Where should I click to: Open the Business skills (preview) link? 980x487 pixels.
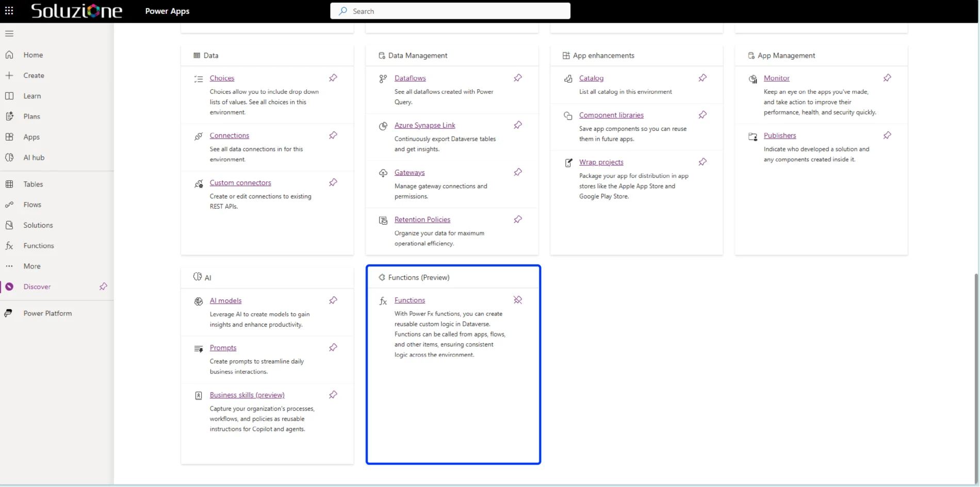click(247, 395)
